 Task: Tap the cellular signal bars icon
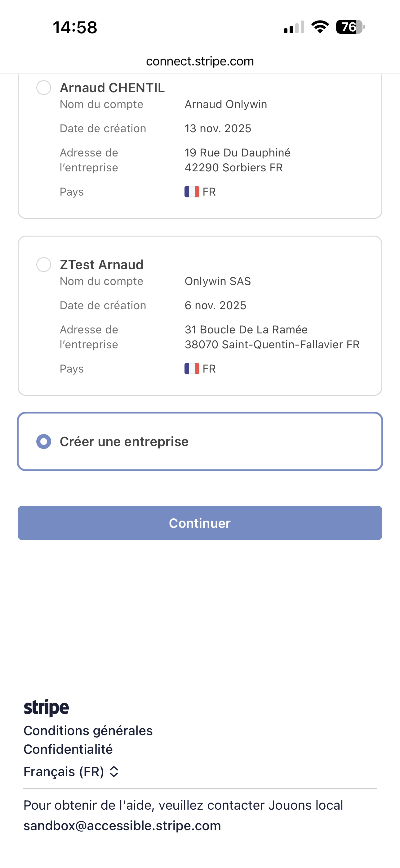pos(294,28)
